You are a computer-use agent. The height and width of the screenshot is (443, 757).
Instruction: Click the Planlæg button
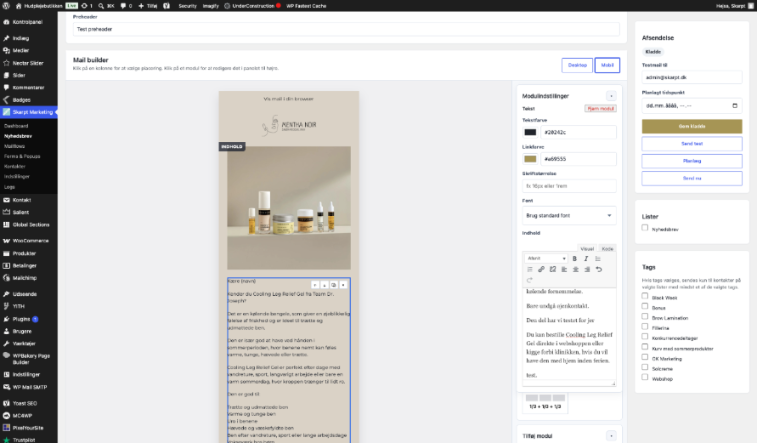tap(692, 161)
